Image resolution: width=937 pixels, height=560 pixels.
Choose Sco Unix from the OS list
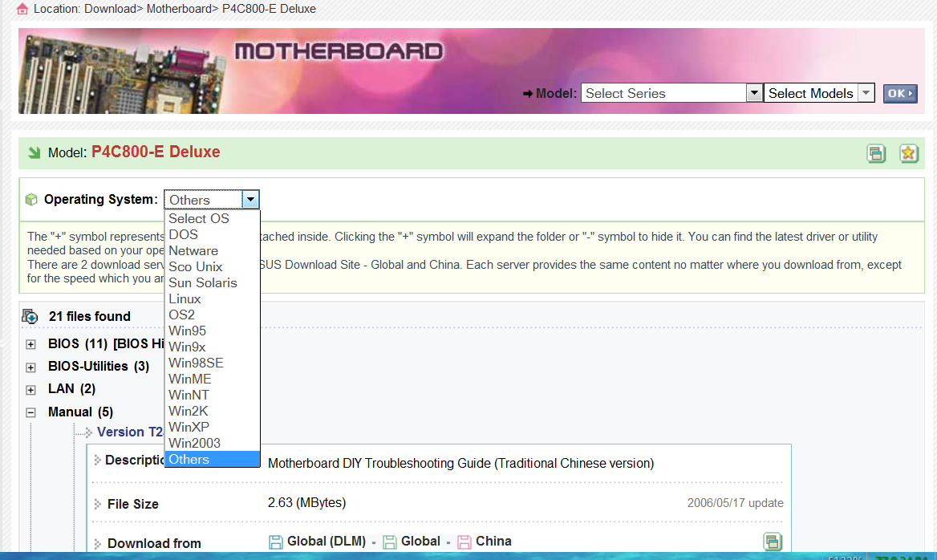[212, 267]
